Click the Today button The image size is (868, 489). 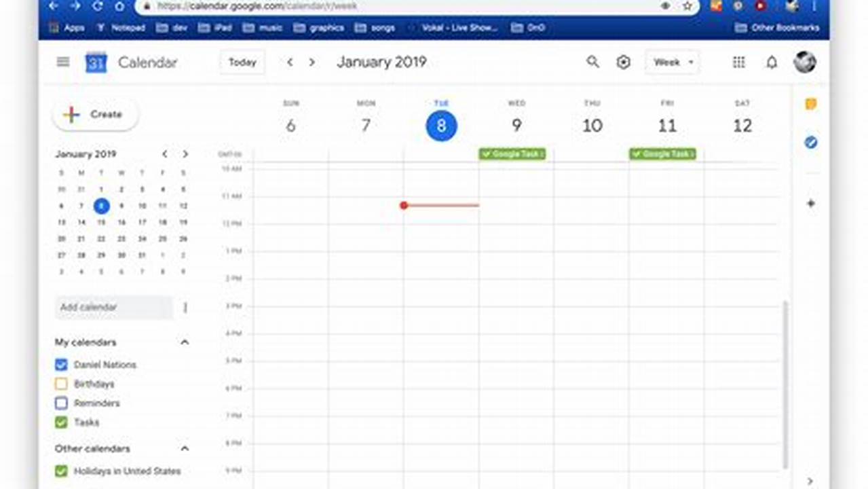click(x=242, y=62)
